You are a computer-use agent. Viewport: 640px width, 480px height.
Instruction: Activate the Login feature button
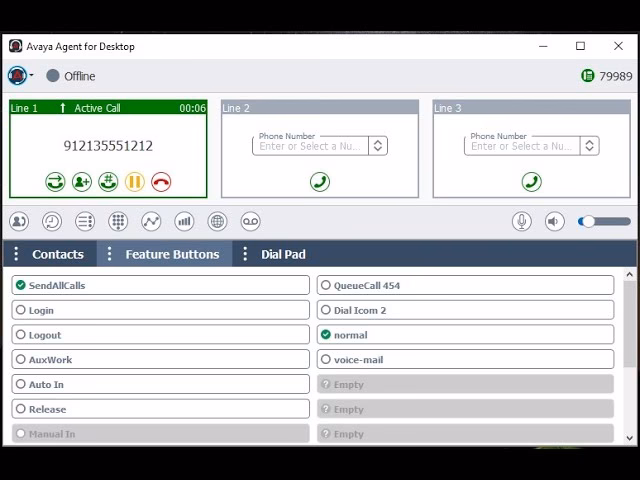[160, 310]
